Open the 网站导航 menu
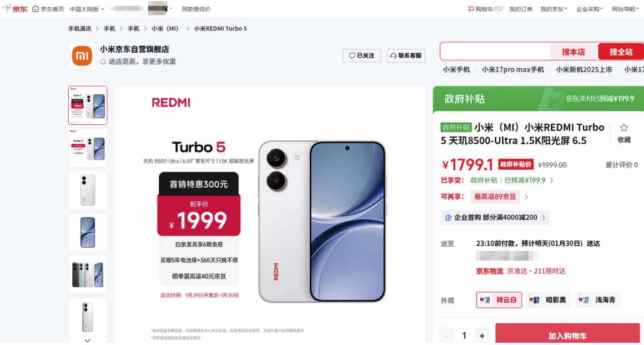 click(x=625, y=9)
